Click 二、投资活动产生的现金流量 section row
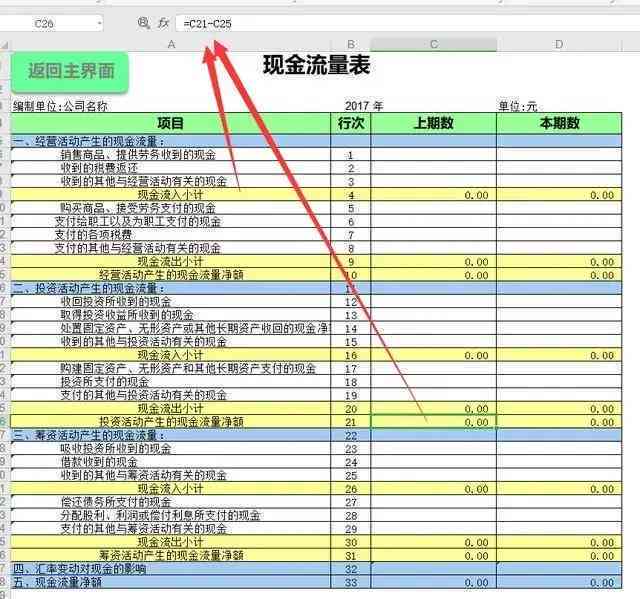The image size is (640, 599). click(x=171, y=288)
